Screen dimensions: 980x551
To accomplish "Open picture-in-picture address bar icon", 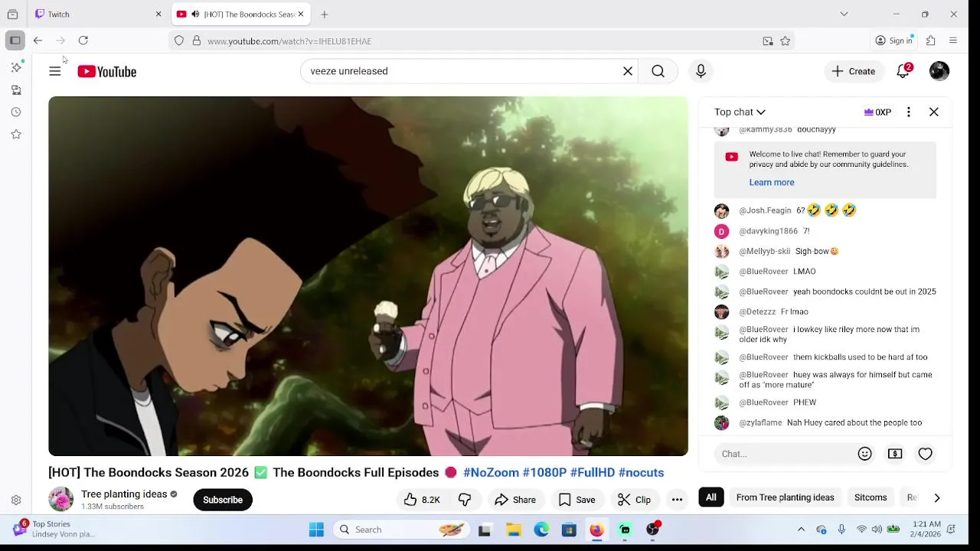I will (x=768, y=41).
